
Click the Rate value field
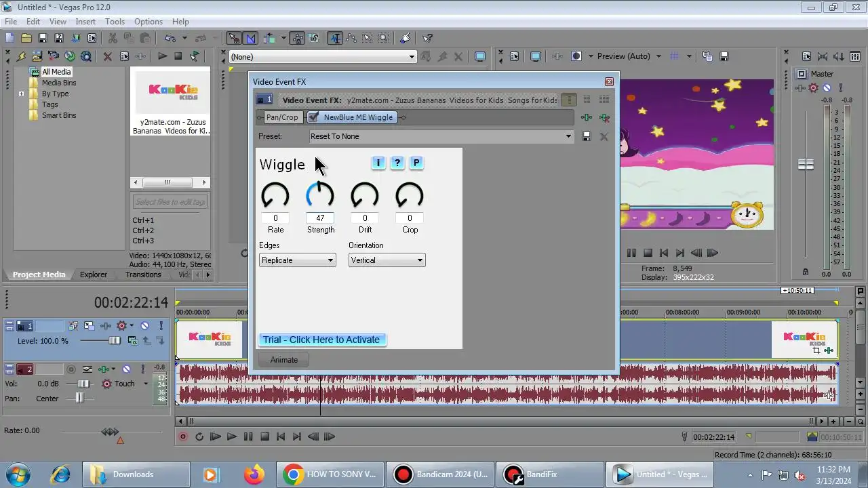tap(275, 218)
